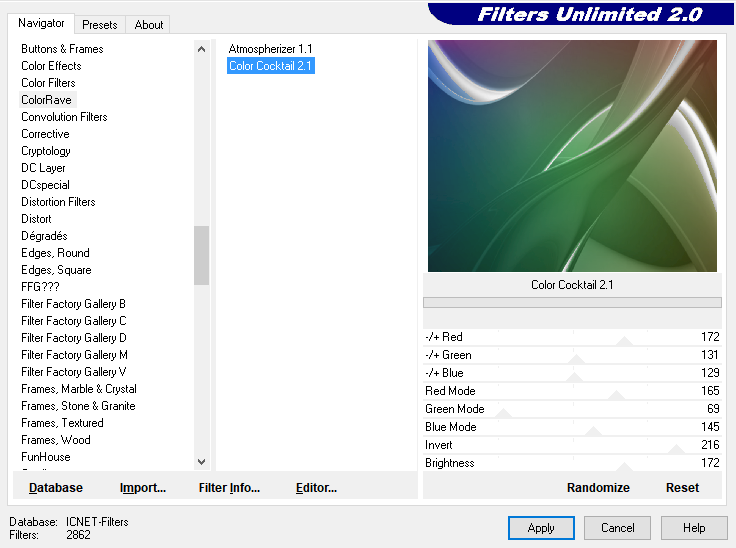This screenshot has height=548, width=736.
Task: Select Color Cocktail 2.1 filter
Action: [270, 66]
